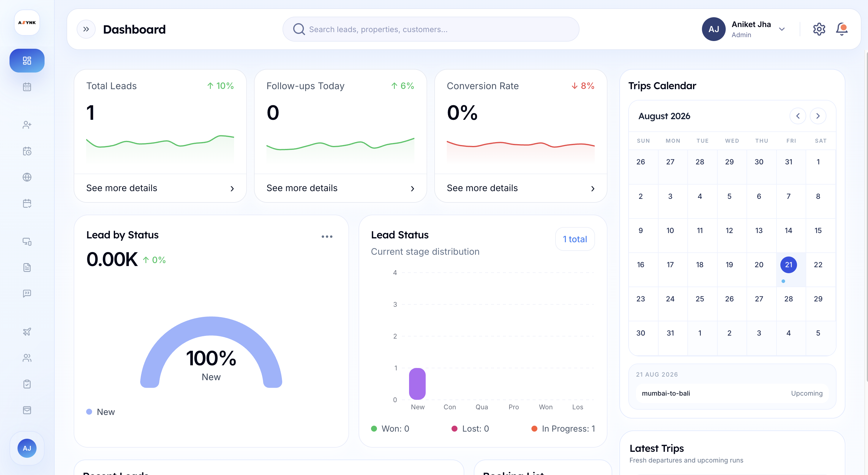
Task: Open Lead by Status three-dot menu
Action: click(x=327, y=237)
